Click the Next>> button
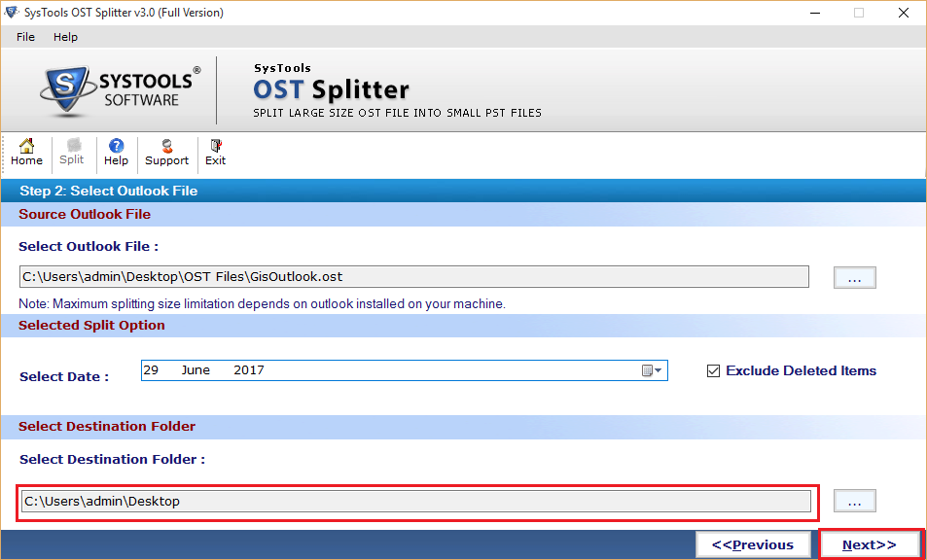 (x=870, y=544)
